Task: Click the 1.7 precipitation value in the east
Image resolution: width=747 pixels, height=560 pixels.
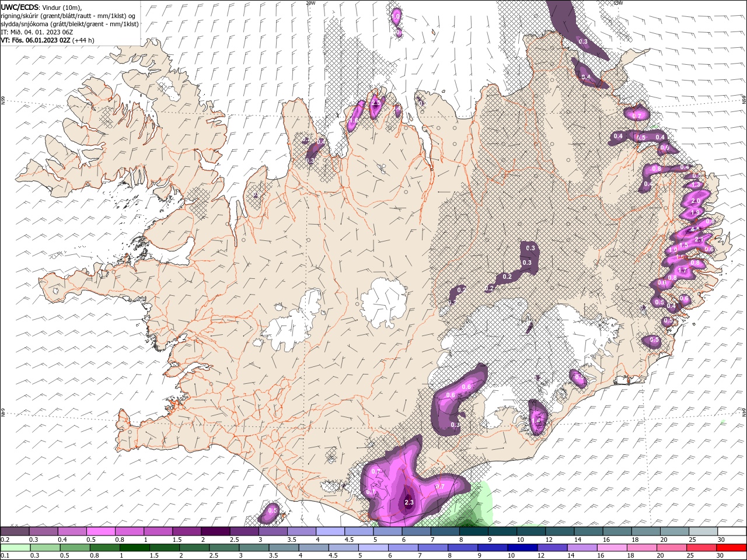Action: click(x=681, y=271)
